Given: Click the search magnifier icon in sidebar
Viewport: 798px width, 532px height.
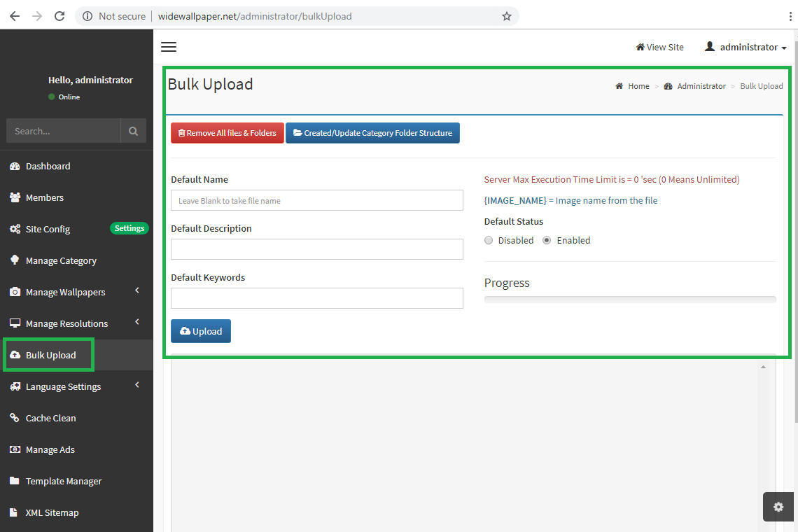Looking at the screenshot, I should pyautogui.click(x=133, y=131).
